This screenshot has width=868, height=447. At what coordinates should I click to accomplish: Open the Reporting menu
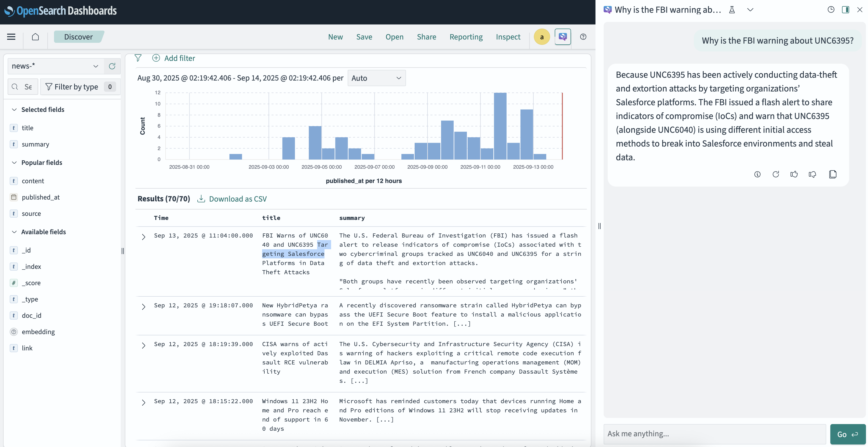[466, 37]
